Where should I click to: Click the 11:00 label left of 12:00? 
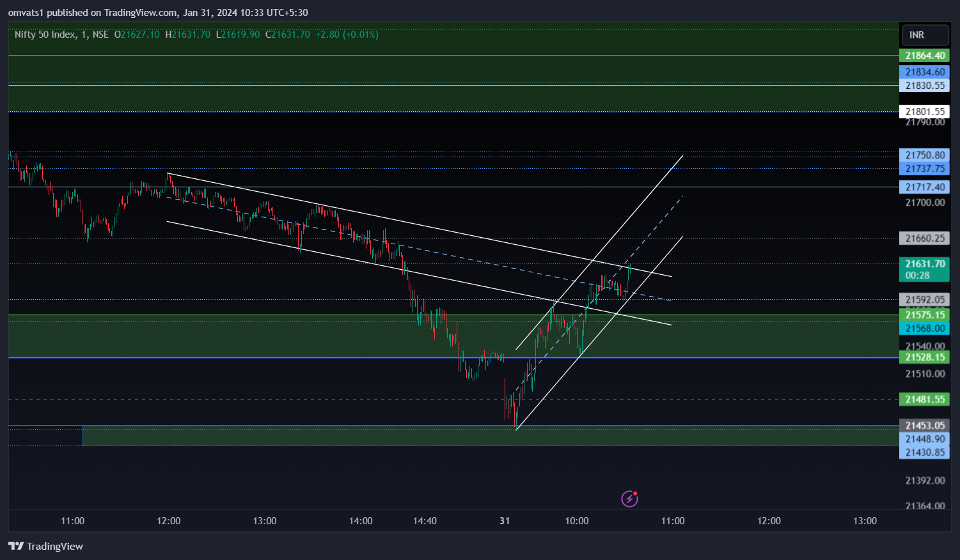point(72,521)
